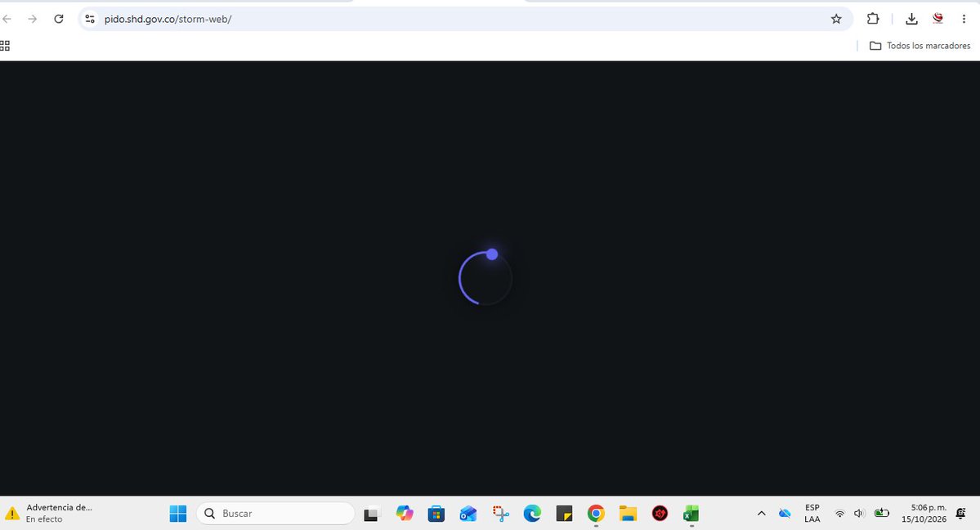Image resolution: width=980 pixels, height=530 pixels.
Task: Switch to Google Chrome in the taskbar
Action: pyautogui.click(x=596, y=514)
